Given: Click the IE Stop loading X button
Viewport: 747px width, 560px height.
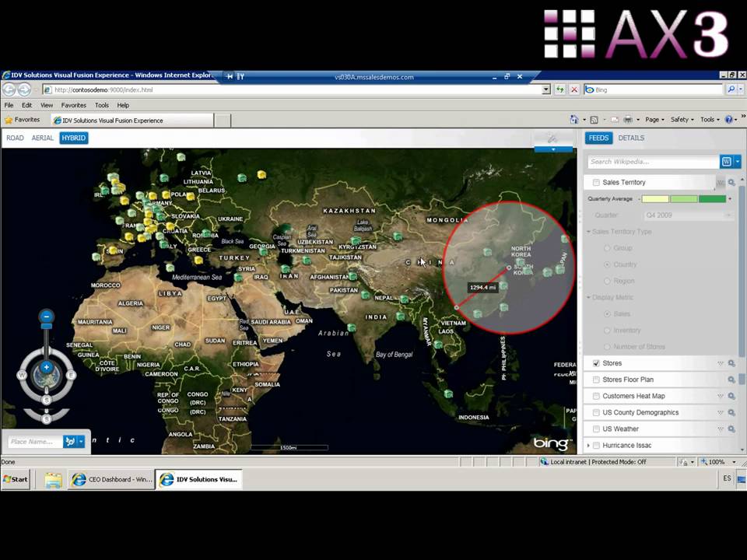Looking at the screenshot, I should 574,89.
